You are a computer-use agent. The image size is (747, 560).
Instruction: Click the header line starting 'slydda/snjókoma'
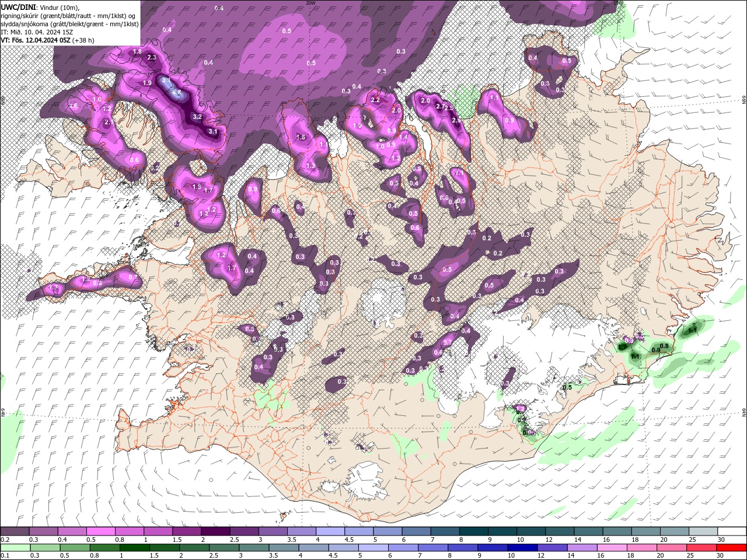(x=69, y=24)
